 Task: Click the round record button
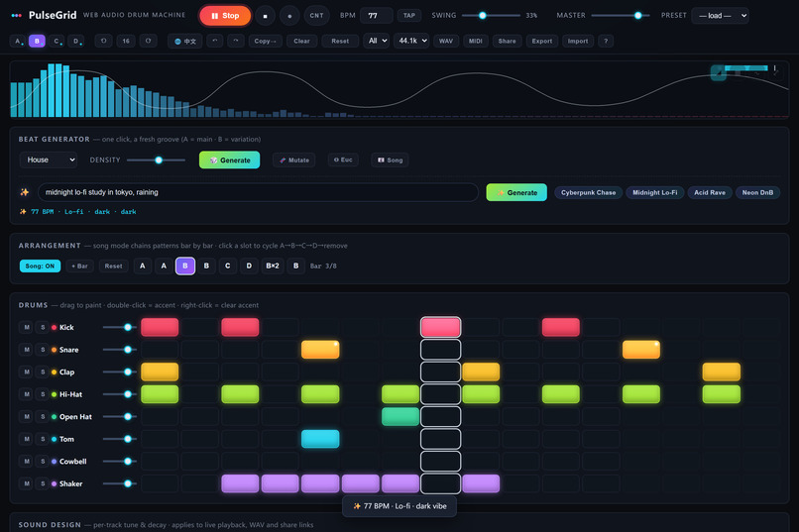(x=289, y=16)
